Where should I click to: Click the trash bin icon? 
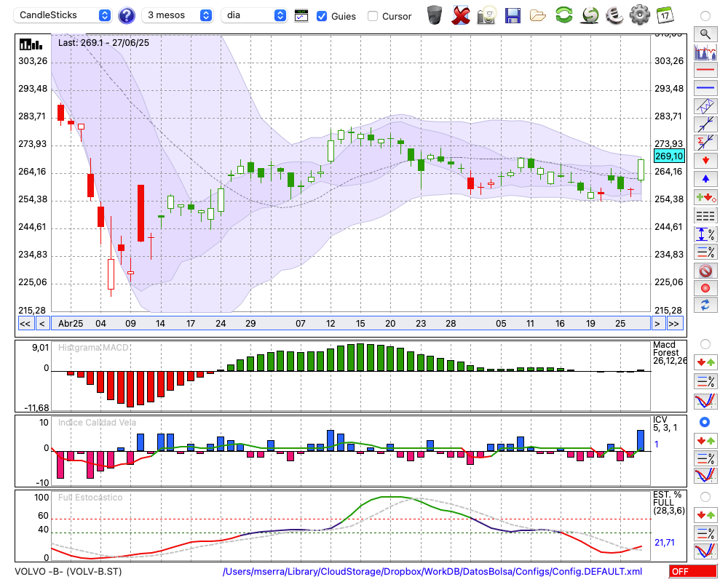pyautogui.click(x=435, y=15)
